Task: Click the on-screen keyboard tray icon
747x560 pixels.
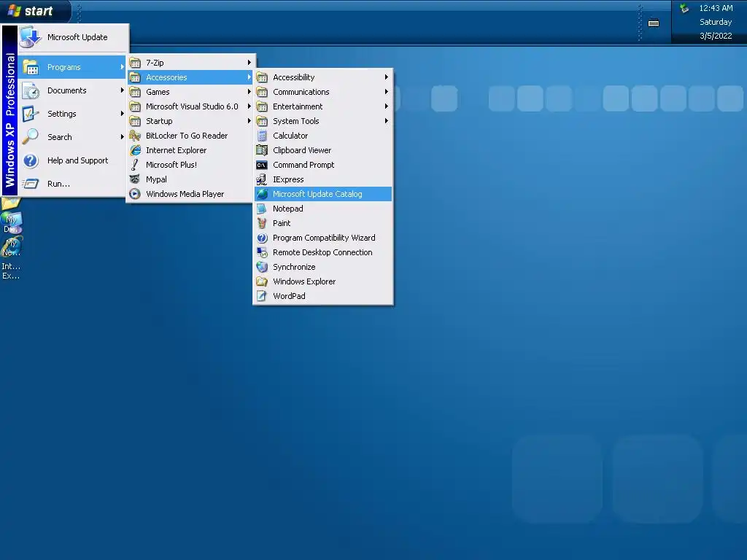Action: tap(654, 23)
